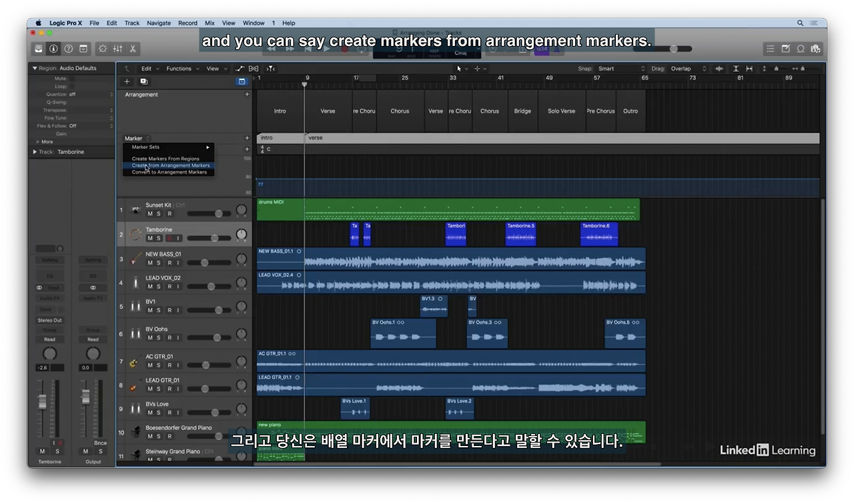Open Quick Help question mark icon
The width and height of the screenshot is (854, 504).
click(69, 49)
